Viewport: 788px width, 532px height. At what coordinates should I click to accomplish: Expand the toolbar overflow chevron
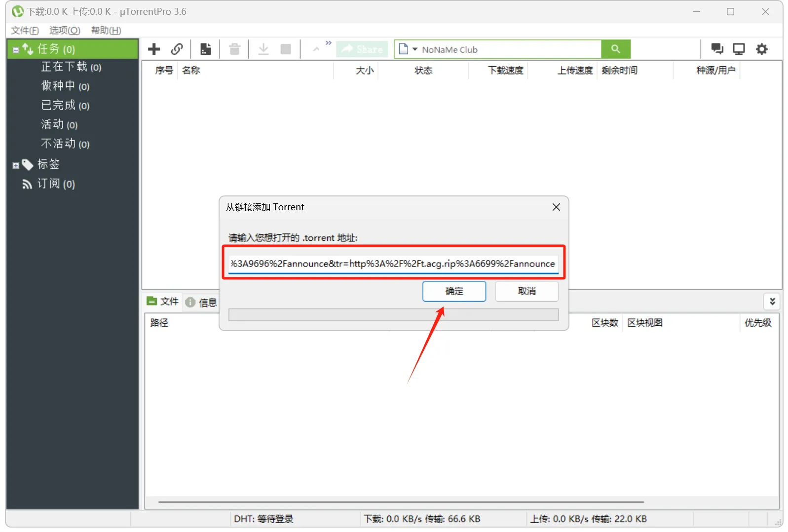[329, 43]
